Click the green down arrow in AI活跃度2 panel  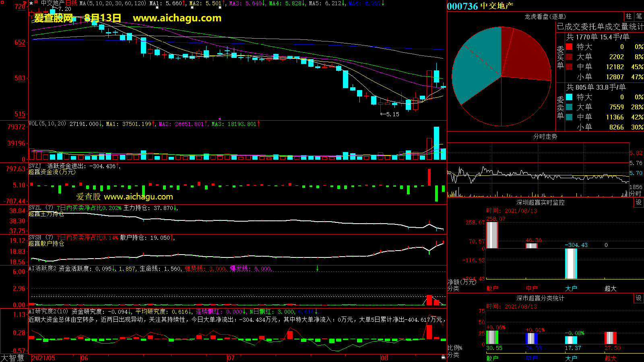coord(317,268)
